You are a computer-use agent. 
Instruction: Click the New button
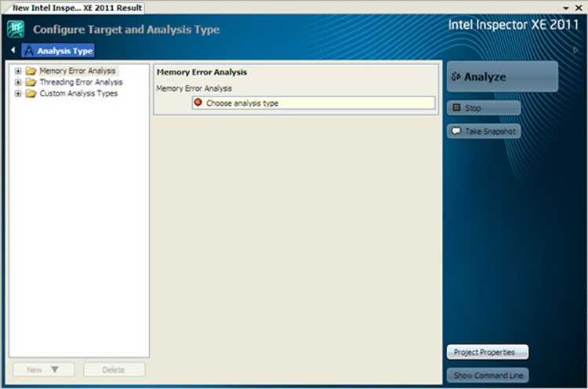44,370
